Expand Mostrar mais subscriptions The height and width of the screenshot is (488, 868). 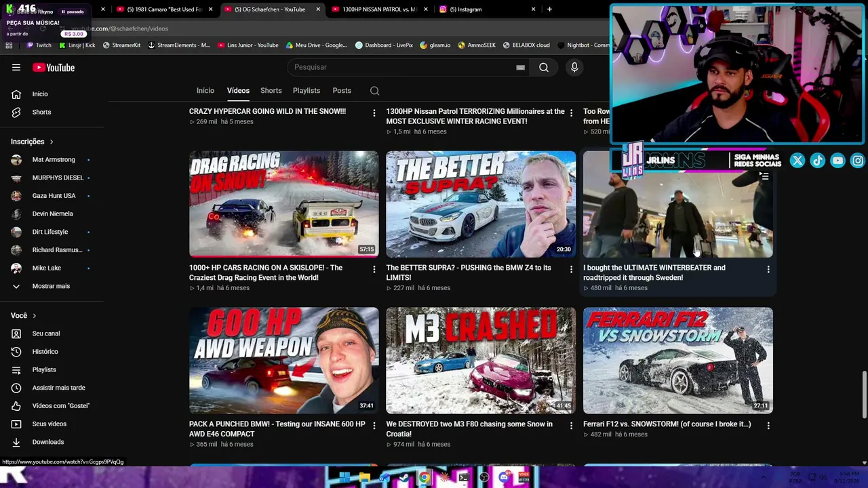point(52,286)
